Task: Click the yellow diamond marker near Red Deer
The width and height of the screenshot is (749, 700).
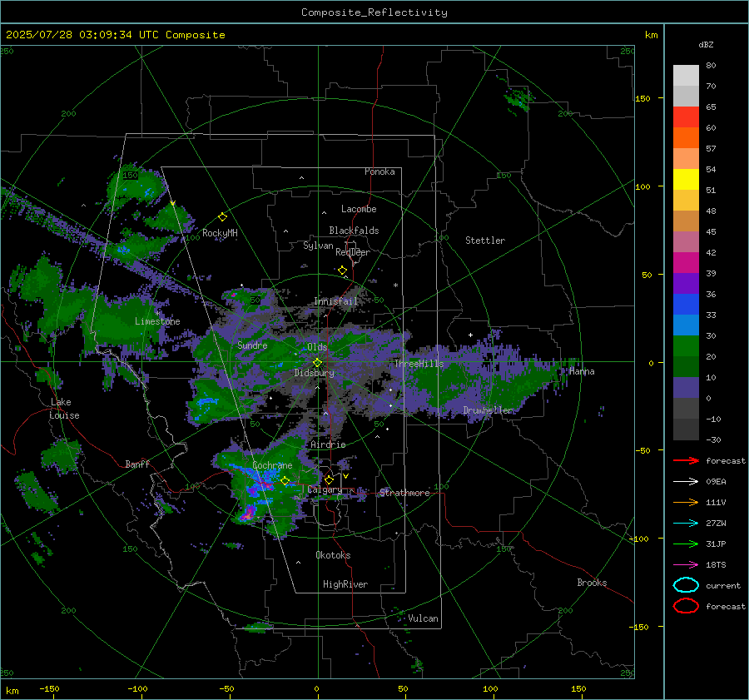Action: (343, 271)
